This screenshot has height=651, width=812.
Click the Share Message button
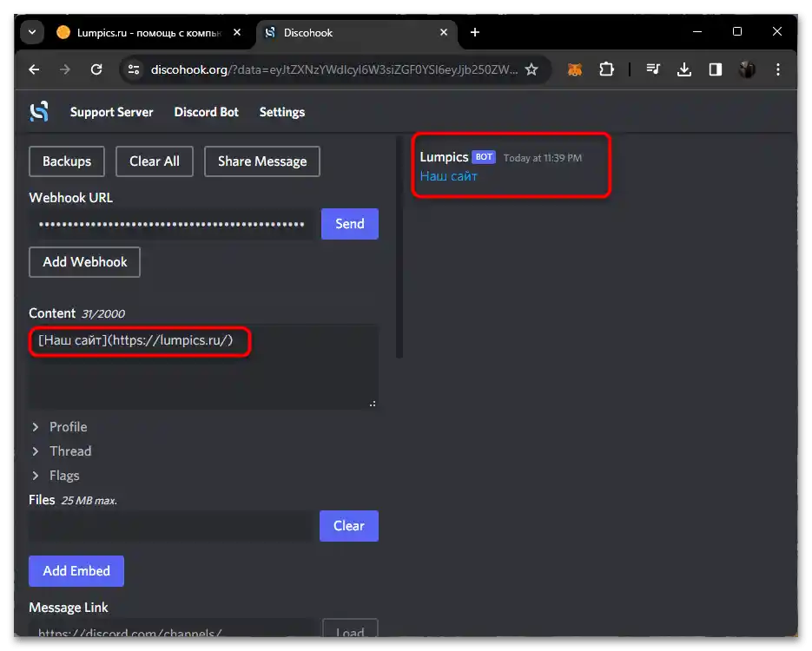[262, 161]
